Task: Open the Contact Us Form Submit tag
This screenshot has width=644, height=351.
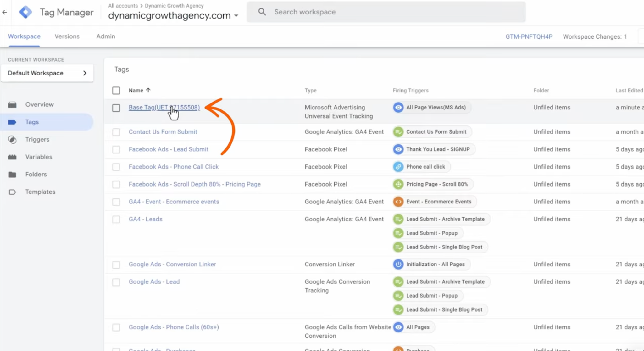Action: [163, 132]
